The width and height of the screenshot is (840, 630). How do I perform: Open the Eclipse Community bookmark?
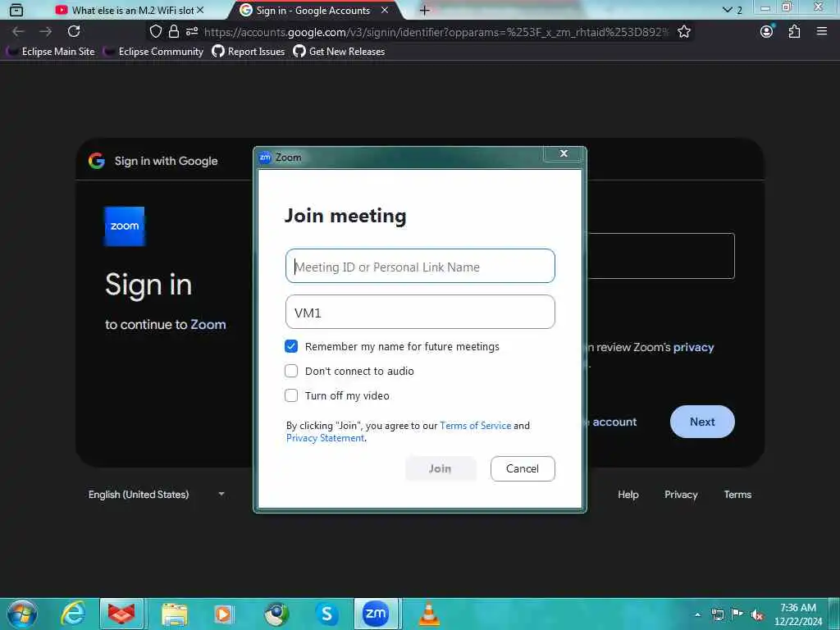click(x=153, y=52)
